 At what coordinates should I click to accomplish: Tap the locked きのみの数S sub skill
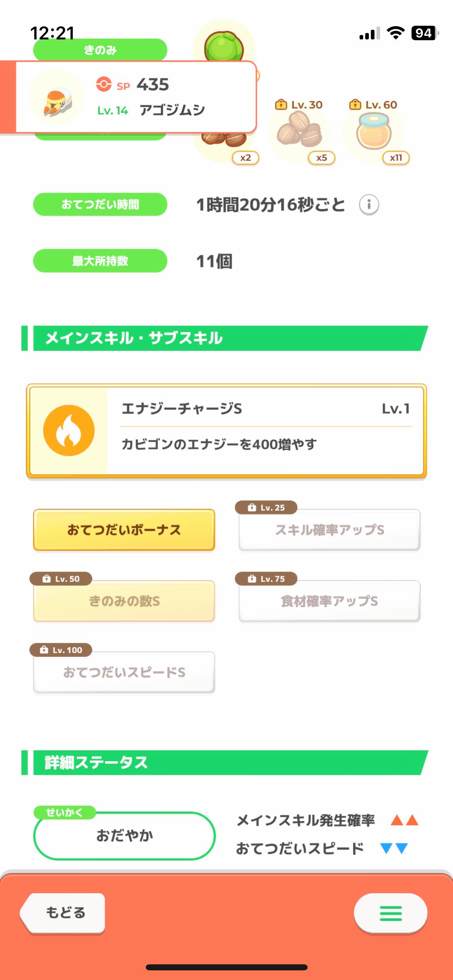click(x=124, y=601)
